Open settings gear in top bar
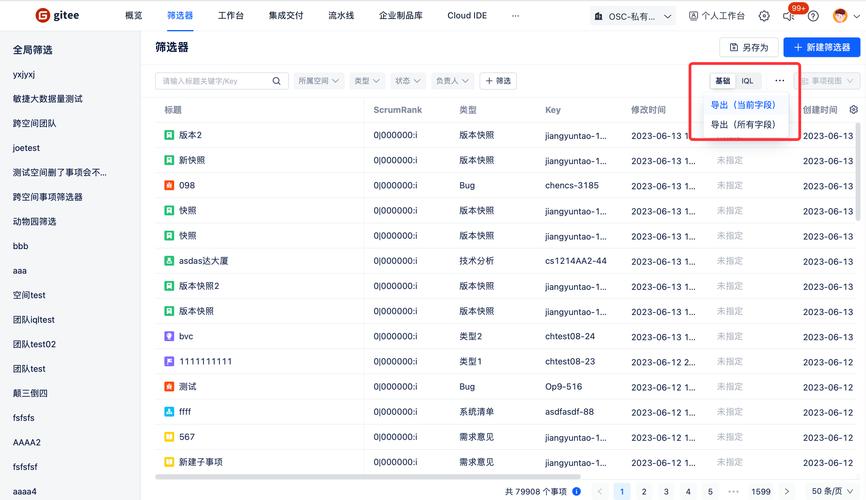Viewport: 866px width, 500px height. pyautogui.click(x=764, y=16)
